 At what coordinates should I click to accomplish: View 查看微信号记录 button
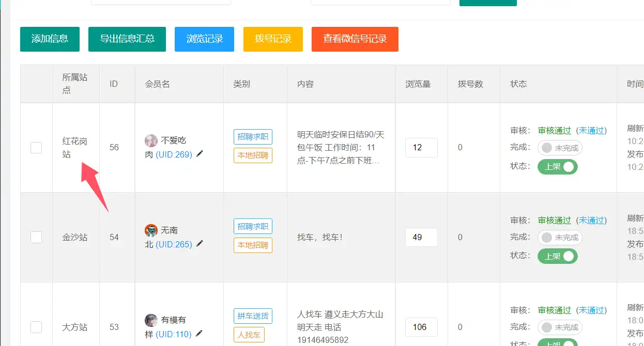(x=355, y=39)
